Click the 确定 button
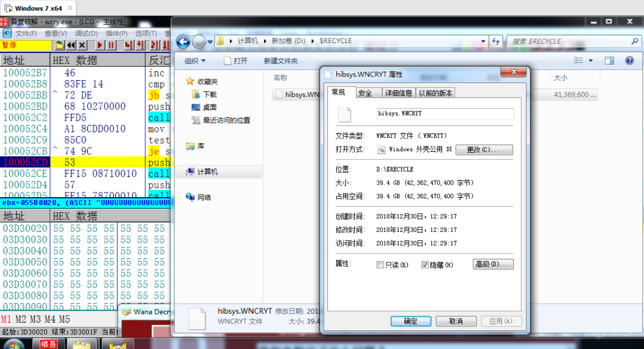 click(411, 321)
